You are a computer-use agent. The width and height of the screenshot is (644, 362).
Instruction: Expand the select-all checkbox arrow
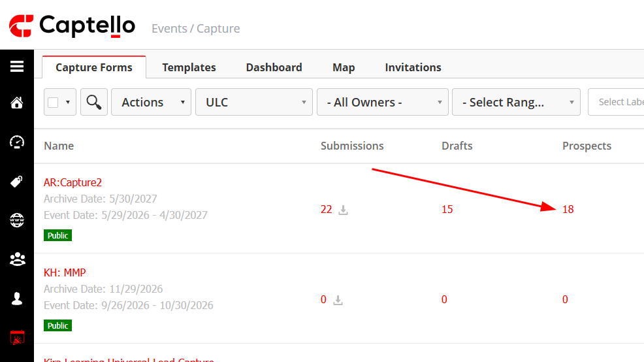(x=68, y=103)
